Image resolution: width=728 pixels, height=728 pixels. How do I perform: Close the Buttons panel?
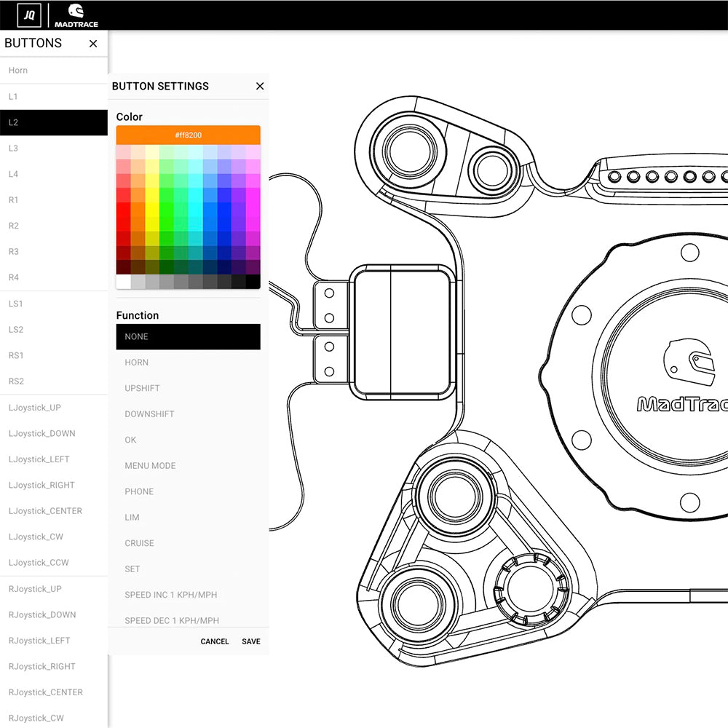pos(93,44)
